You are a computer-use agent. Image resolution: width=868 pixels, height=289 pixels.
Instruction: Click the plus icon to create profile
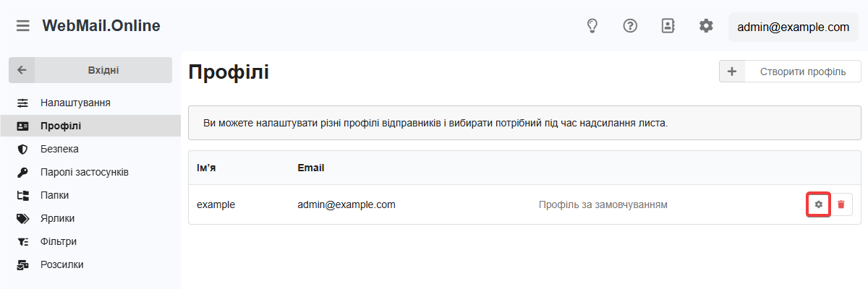coord(732,72)
